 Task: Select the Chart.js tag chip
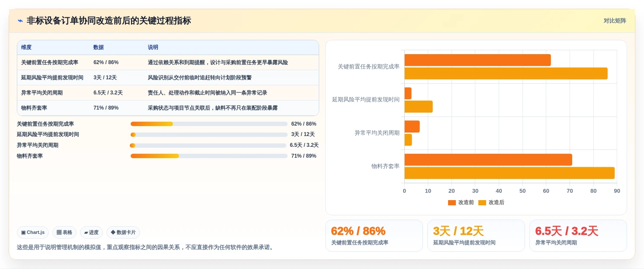[x=33, y=233]
